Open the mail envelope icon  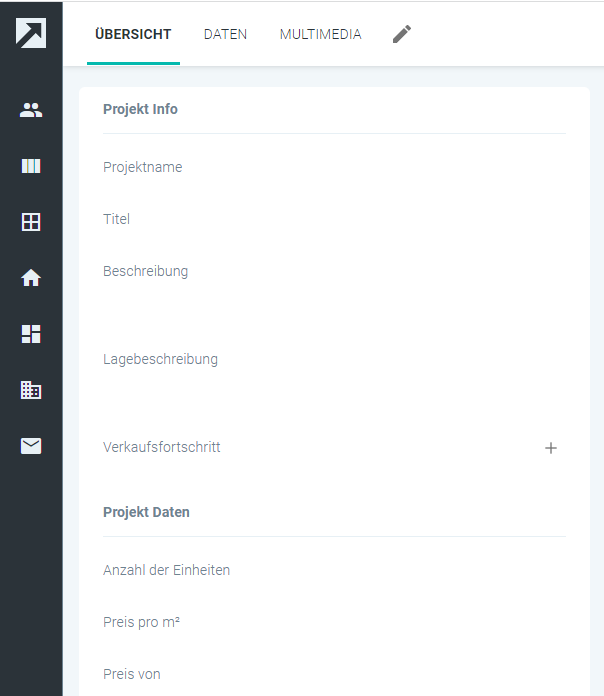click(x=31, y=446)
